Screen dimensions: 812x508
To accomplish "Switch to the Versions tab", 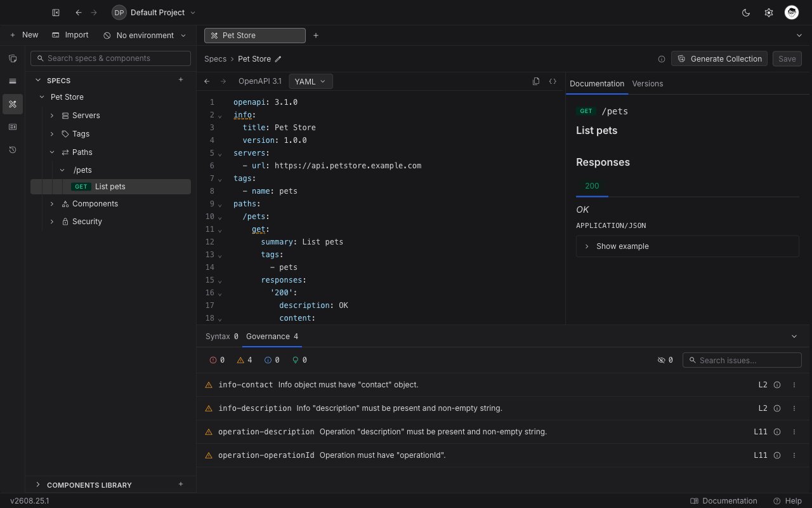I will coord(648,84).
